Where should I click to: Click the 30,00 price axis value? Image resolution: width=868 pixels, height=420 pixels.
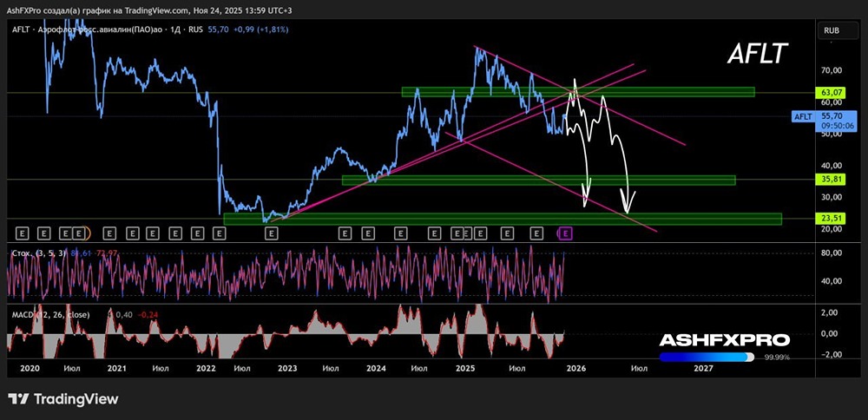[x=833, y=197]
